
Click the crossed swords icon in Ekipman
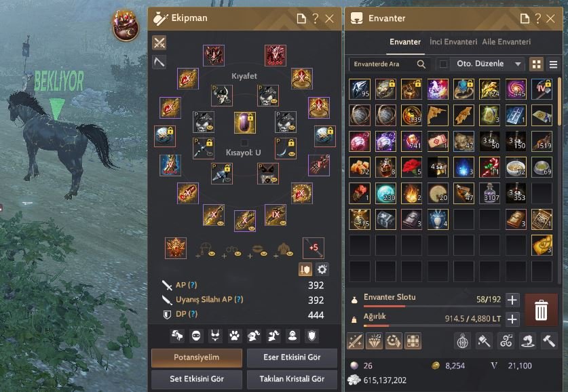pyautogui.click(x=159, y=43)
